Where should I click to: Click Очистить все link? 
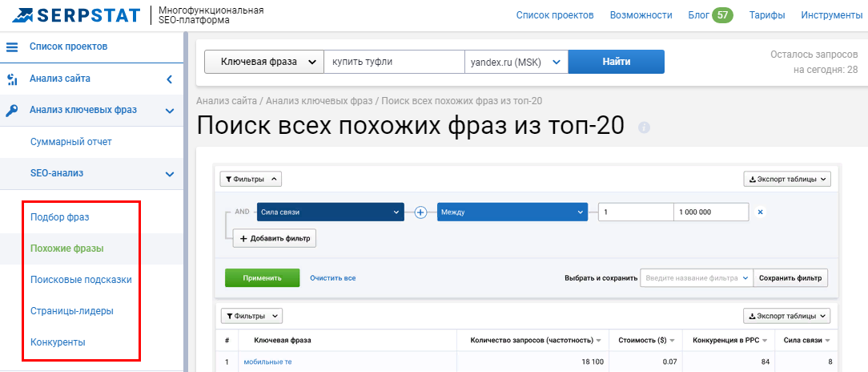pos(332,277)
